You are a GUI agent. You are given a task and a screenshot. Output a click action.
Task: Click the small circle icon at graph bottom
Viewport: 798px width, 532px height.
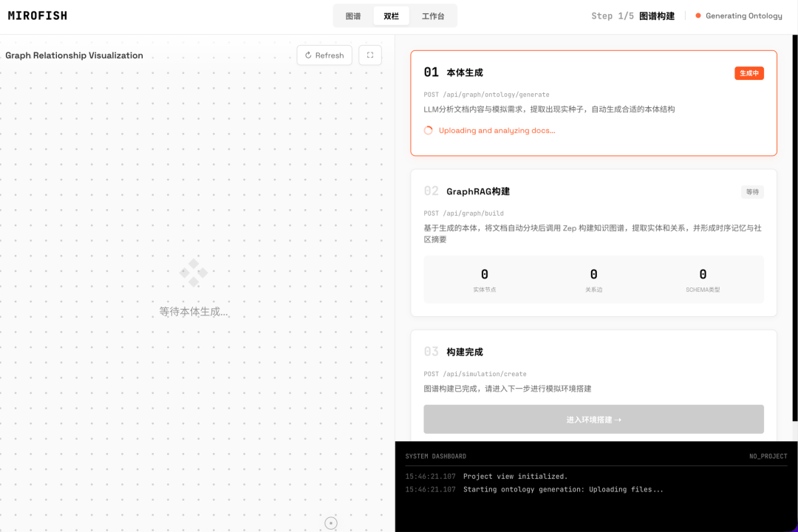click(331, 523)
